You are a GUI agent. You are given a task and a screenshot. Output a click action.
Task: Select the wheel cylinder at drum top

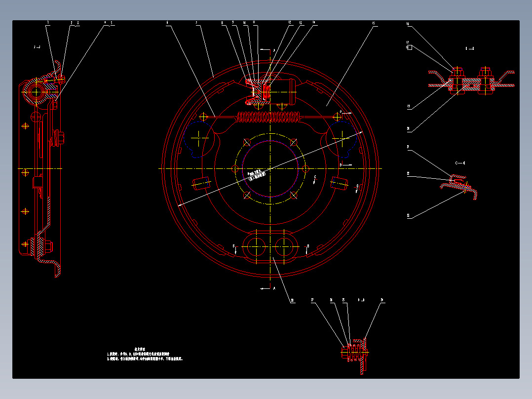270,91
